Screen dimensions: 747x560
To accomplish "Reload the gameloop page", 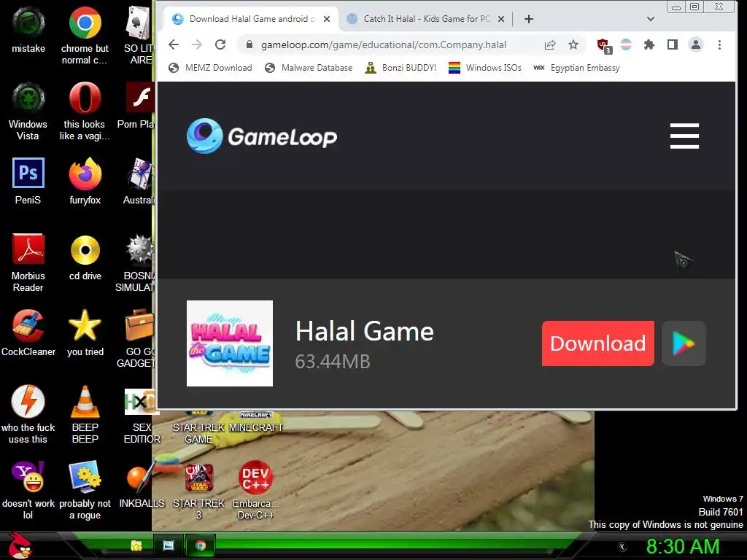I will (x=220, y=44).
